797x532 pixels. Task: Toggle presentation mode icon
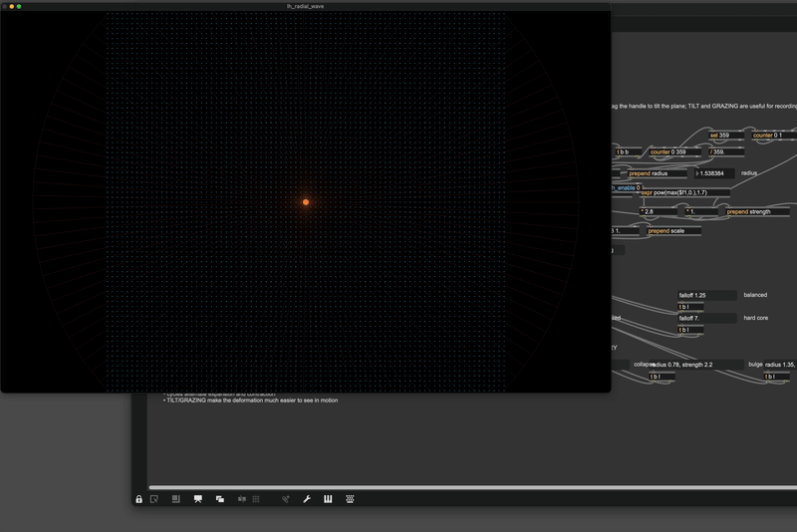coord(197,499)
